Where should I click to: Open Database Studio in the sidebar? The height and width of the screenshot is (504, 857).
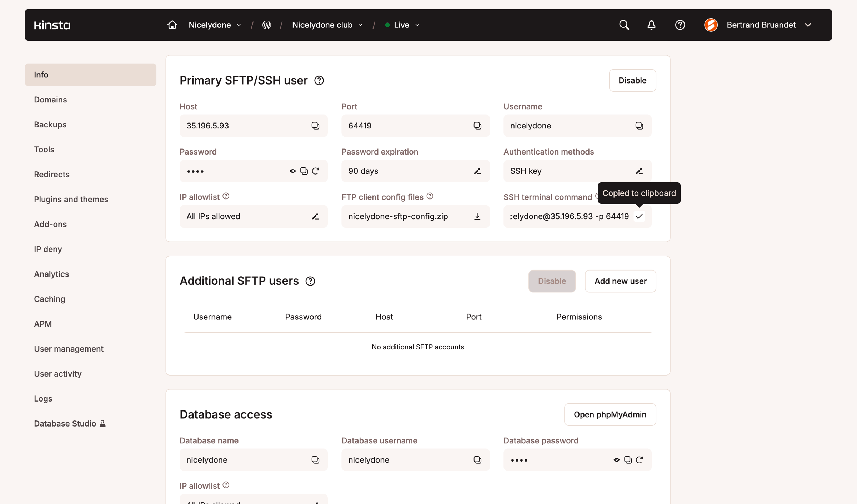tap(90, 423)
